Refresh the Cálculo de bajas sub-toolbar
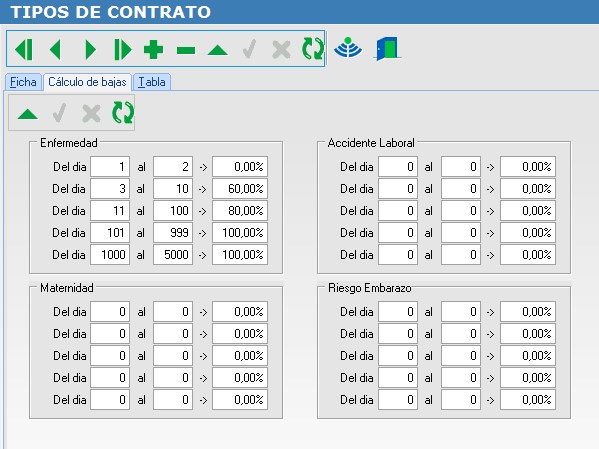 pos(123,113)
